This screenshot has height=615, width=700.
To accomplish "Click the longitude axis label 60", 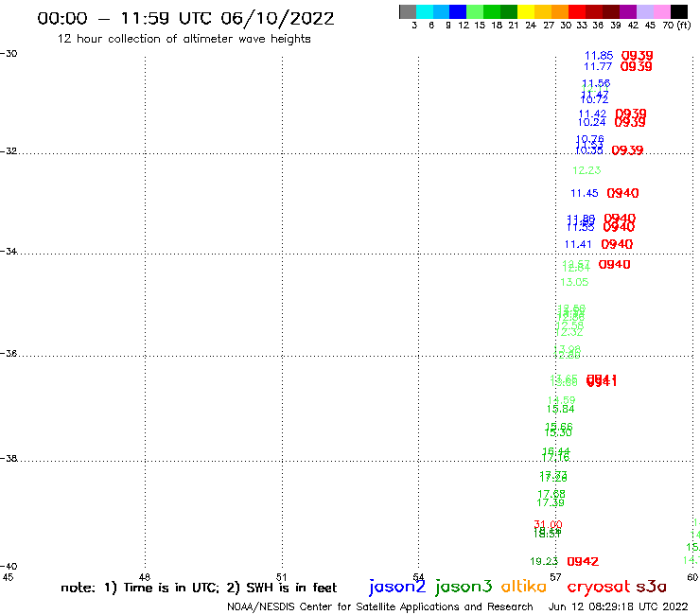I will pyautogui.click(x=692, y=577).
